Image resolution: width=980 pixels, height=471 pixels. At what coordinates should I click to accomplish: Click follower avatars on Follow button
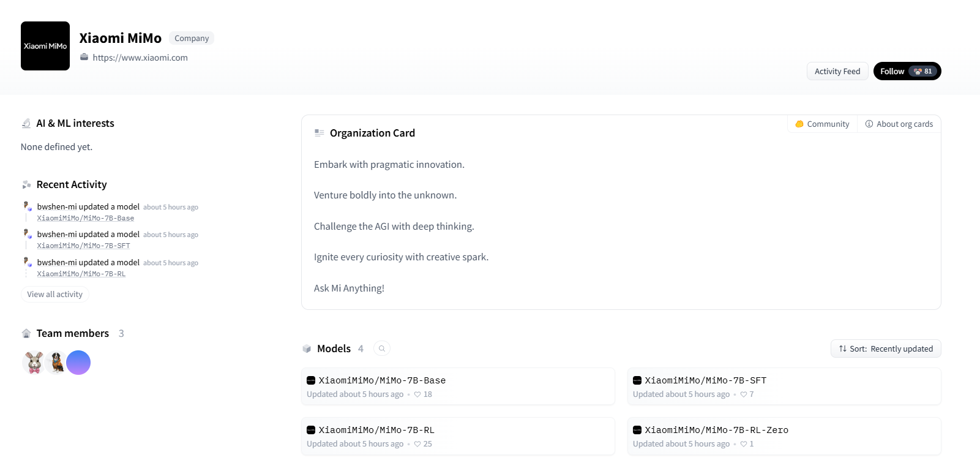(x=918, y=72)
